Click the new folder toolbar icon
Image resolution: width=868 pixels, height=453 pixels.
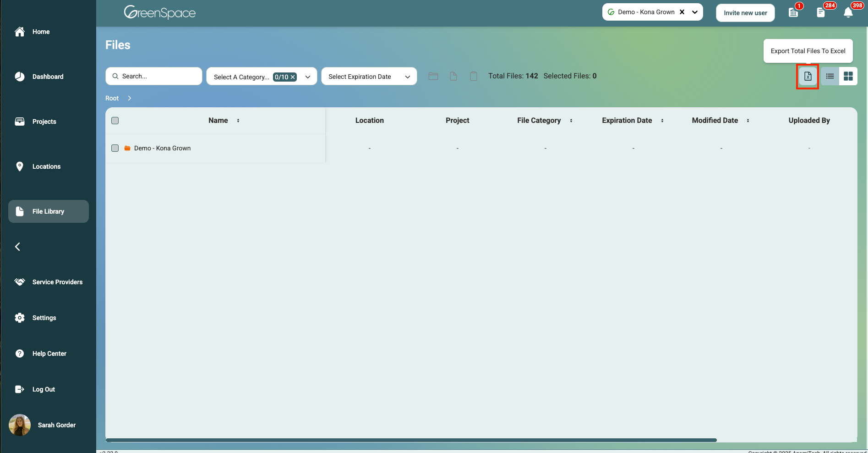[x=433, y=76]
